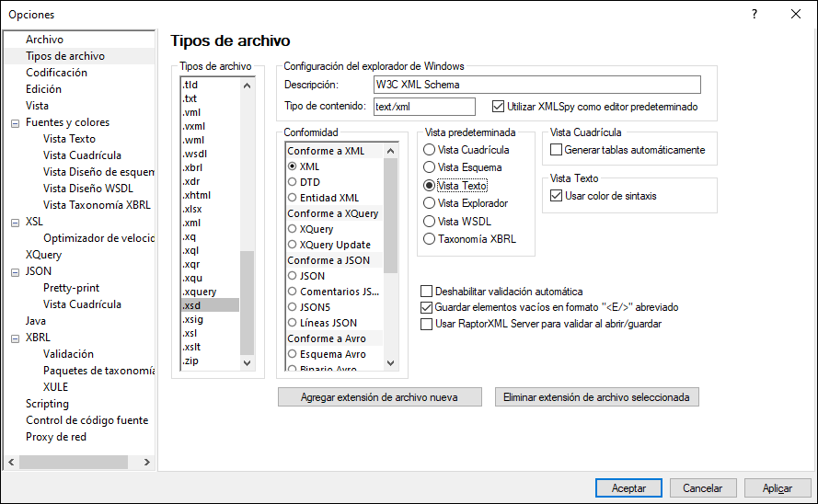Select Vista Cuadrícula as default view
The height and width of the screenshot is (504, 818).
[x=429, y=150]
